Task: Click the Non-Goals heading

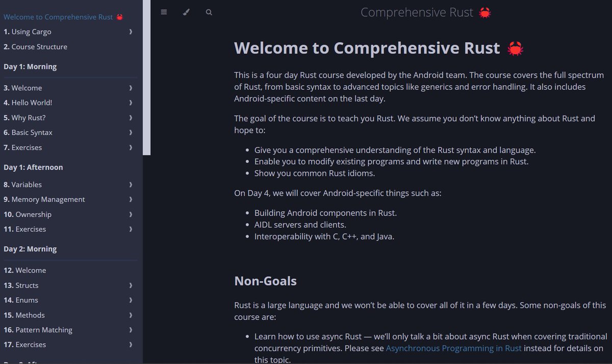Action: tap(265, 281)
